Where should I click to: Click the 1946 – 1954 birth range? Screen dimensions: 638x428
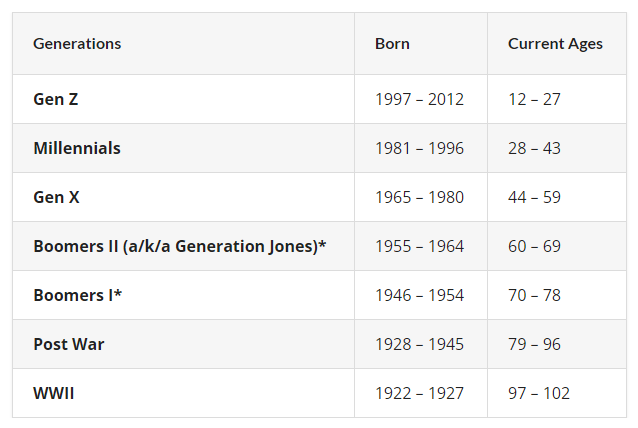point(419,295)
